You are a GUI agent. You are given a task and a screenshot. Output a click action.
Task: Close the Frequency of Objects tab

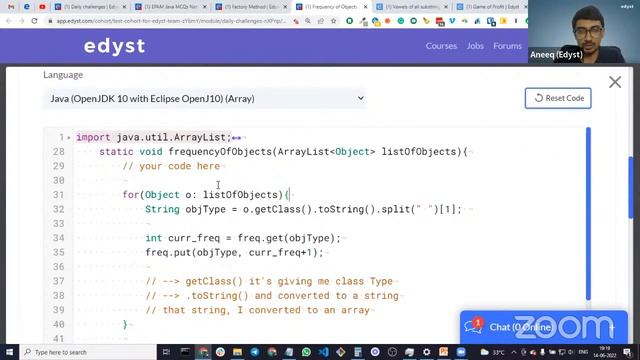(365, 7)
